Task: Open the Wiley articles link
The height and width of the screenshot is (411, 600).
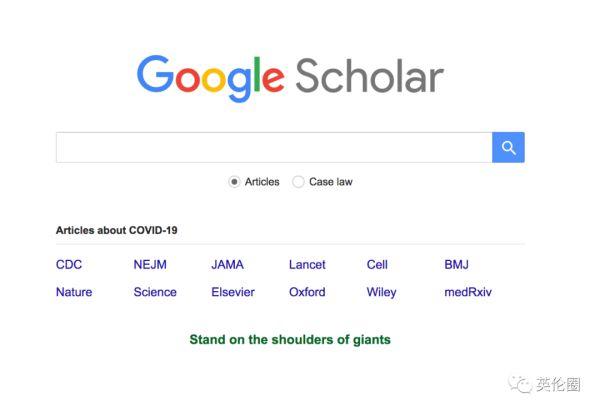Action: coord(382,292)
